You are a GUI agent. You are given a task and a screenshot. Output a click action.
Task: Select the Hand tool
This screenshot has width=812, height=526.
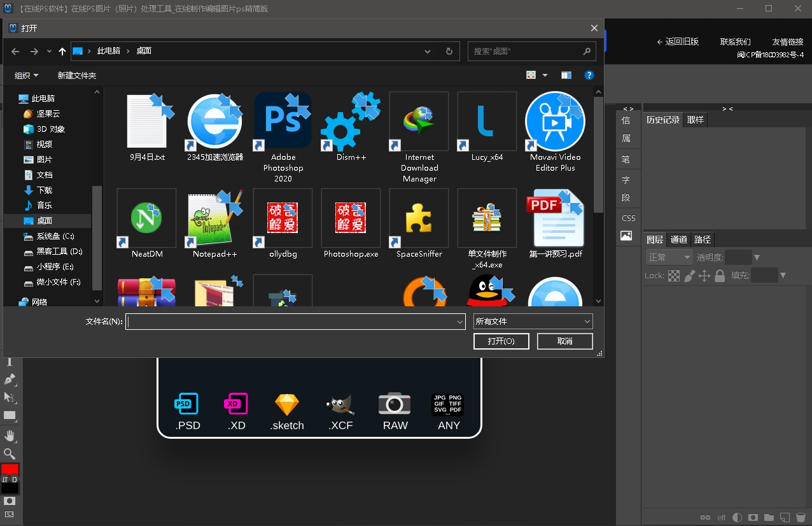(x=10, y=436)
